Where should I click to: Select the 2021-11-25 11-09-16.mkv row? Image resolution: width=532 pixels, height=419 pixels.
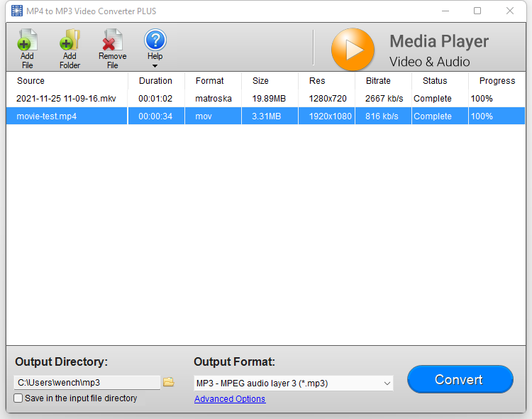pos(266,99)
